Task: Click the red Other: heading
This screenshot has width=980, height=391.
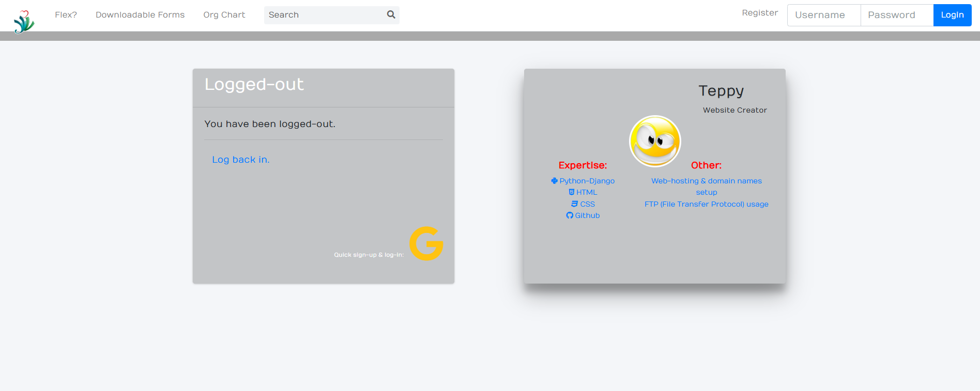Action: [707, 165]
